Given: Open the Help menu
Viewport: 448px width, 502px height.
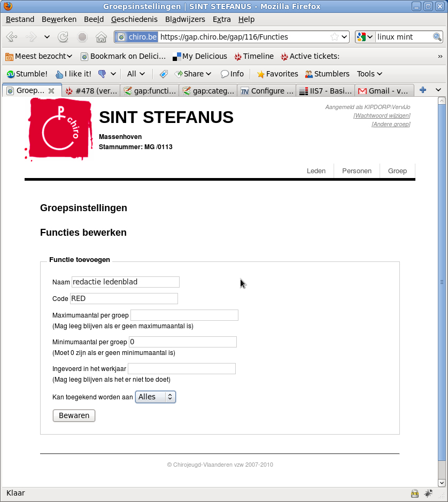Looking at the screenshot, I should click(x=246, y=20).
